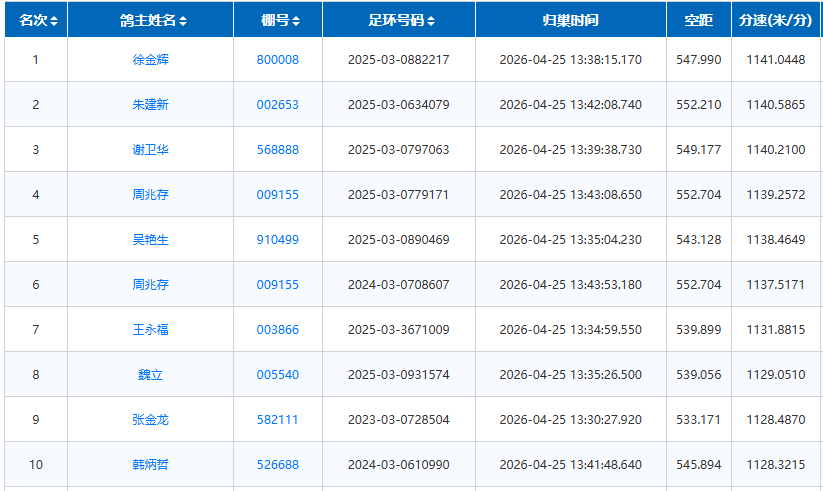Click loft number 002653
This screenshot has width=823, height=491.
277,105
